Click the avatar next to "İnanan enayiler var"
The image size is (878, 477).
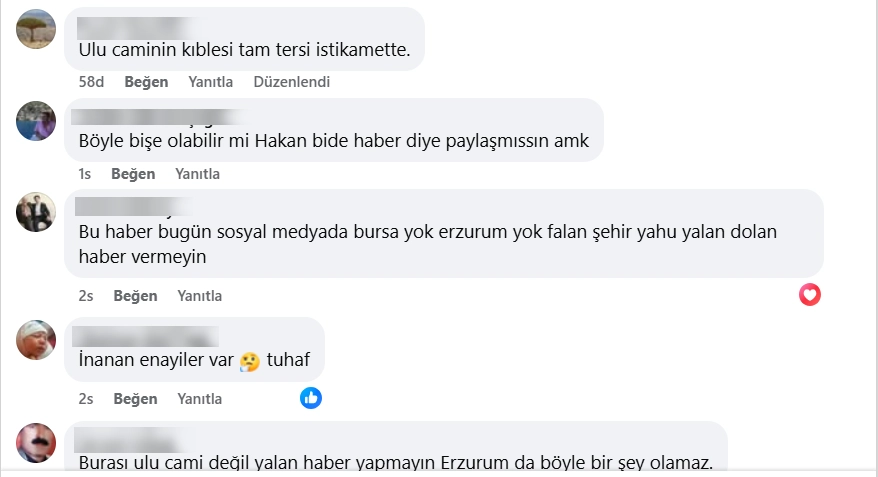pyautogui.click(x=37, y=340)
